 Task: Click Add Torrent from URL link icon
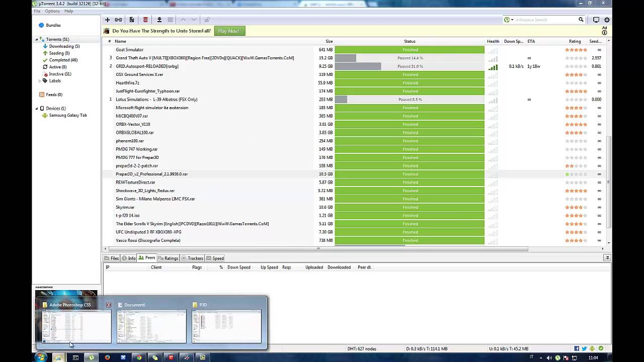click(x=118, y=20)
